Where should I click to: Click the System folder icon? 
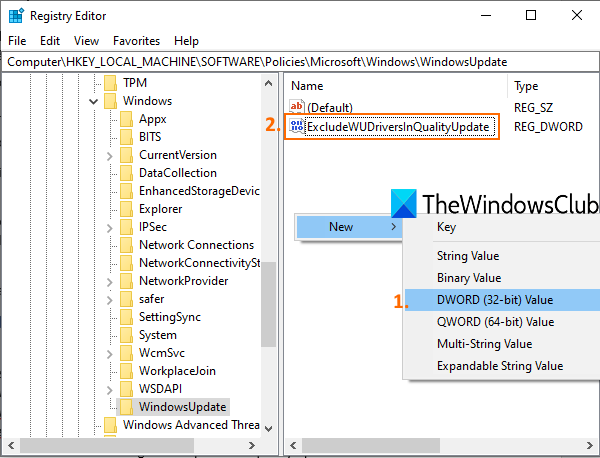click(x=126, y=334)
